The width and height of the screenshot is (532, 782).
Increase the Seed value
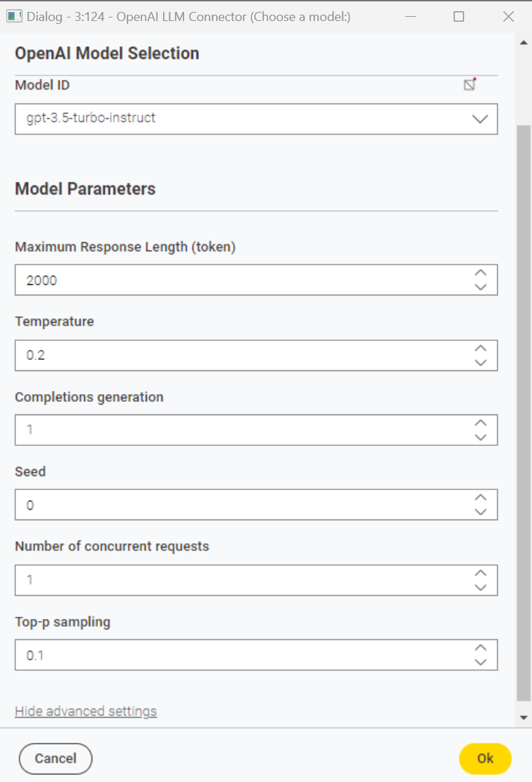(481, 498)
